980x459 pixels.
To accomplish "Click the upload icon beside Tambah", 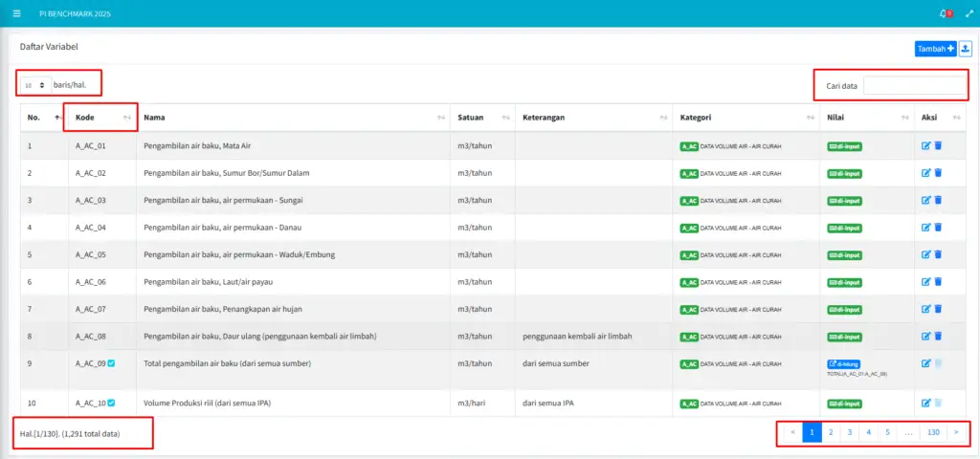I will (966, 49).
